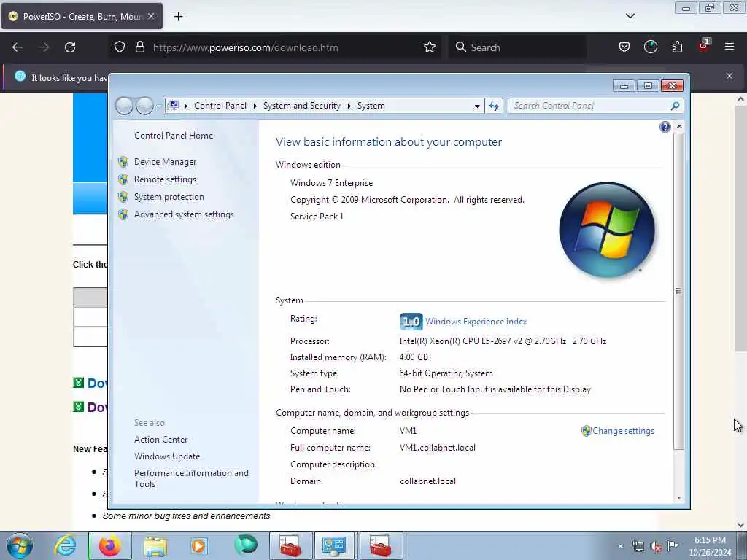Open address bar history dropdown arrow
The image size is (747, 560).
pos(477,106)
